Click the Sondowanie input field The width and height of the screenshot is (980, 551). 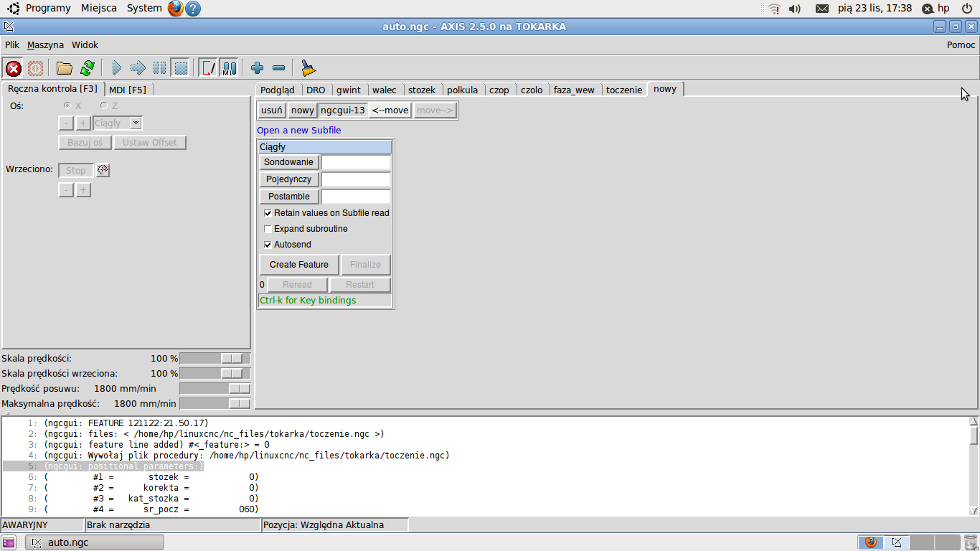[356, 162]
